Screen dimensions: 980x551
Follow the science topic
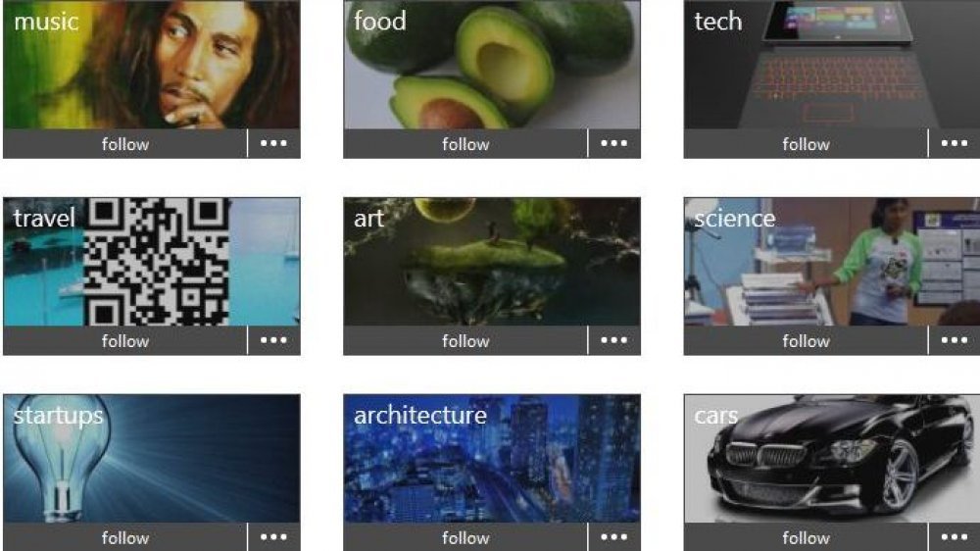click(x=806, y=341)
